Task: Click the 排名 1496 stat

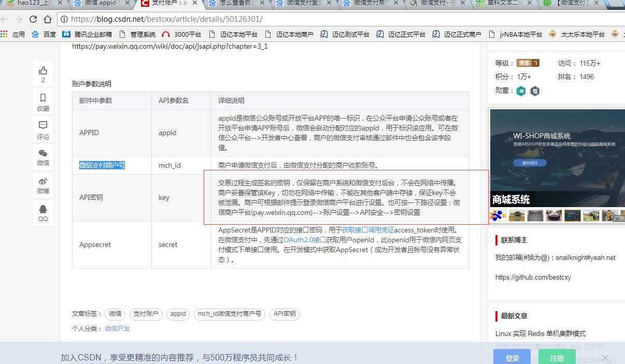Action: tap(576, 77)
